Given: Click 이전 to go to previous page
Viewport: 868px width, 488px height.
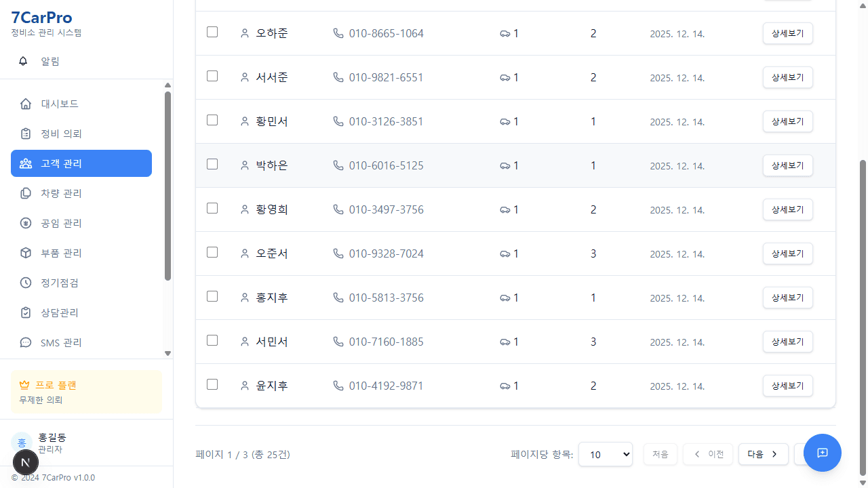Looking at the screenshot, I should coord(707,454).
